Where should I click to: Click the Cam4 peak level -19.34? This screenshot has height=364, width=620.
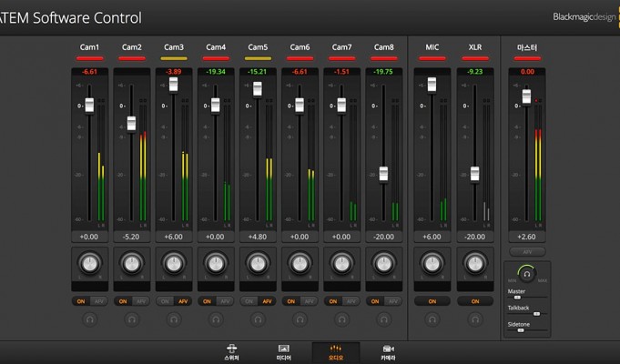coord(216,72)
